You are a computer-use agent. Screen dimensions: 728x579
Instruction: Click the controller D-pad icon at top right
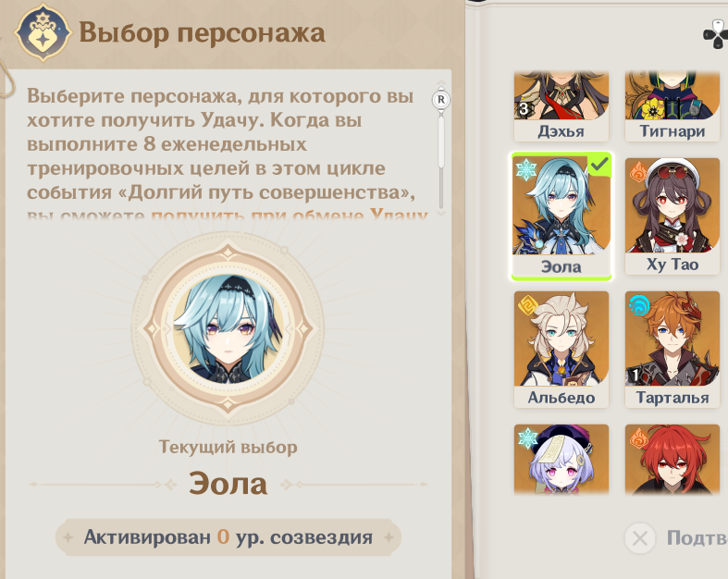pos(715,36)
